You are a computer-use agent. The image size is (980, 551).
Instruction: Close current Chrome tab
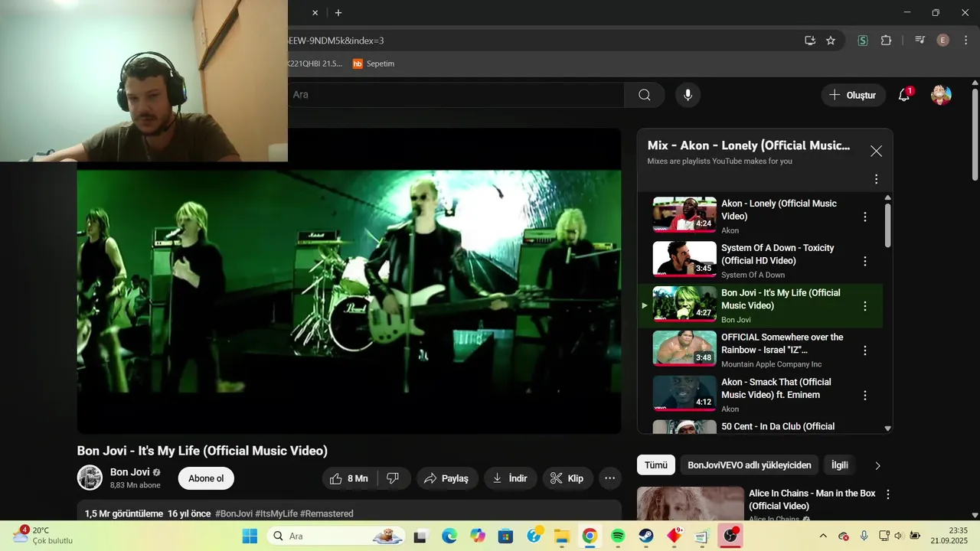coord(315,12)
